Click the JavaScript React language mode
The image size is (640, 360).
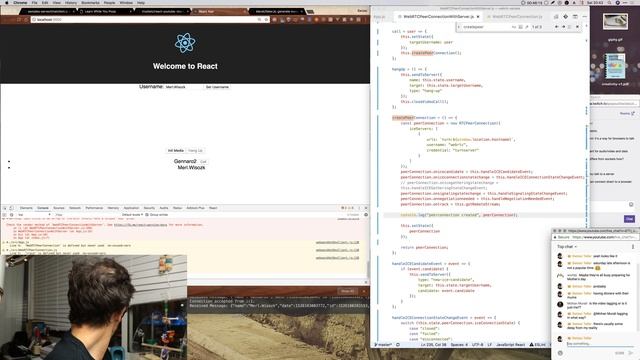(510, 345)
